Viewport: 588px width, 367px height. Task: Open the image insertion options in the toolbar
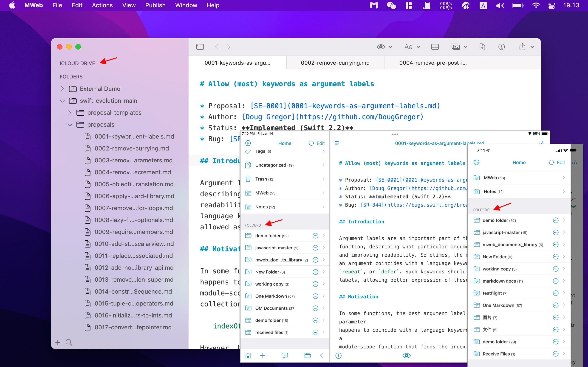point(458,47)
